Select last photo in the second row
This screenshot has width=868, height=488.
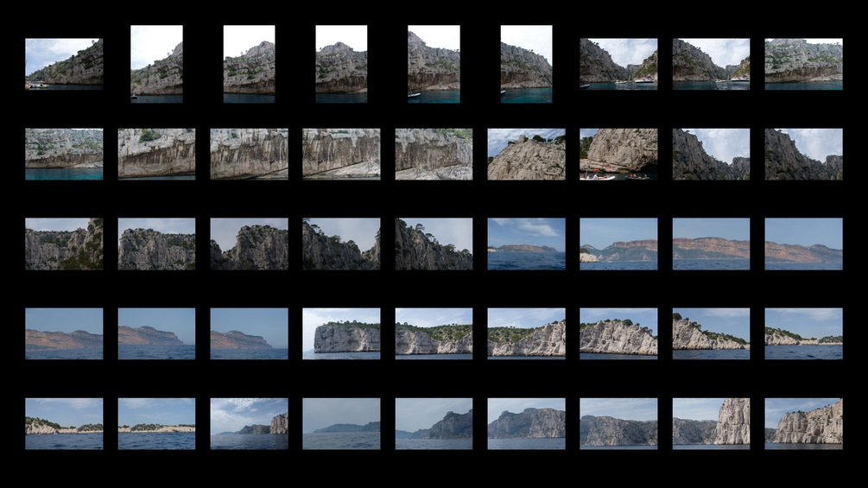pyautogui.click(x=804, y=155)
